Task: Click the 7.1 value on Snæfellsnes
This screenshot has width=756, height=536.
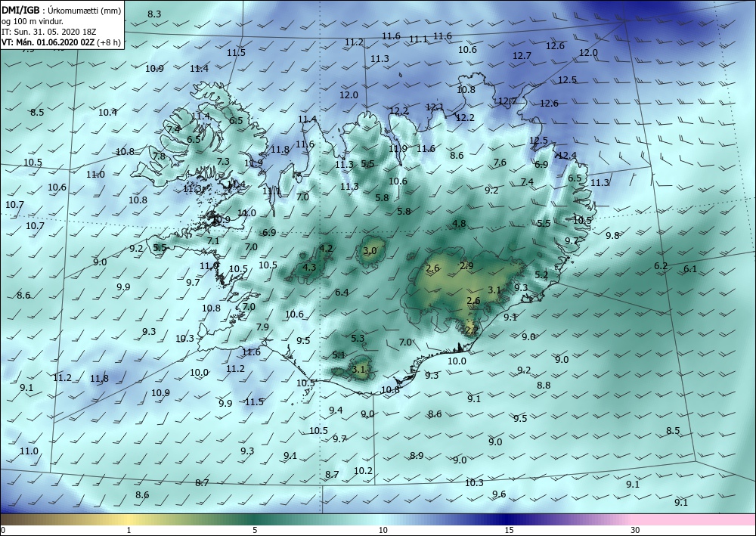Action: 213,241
